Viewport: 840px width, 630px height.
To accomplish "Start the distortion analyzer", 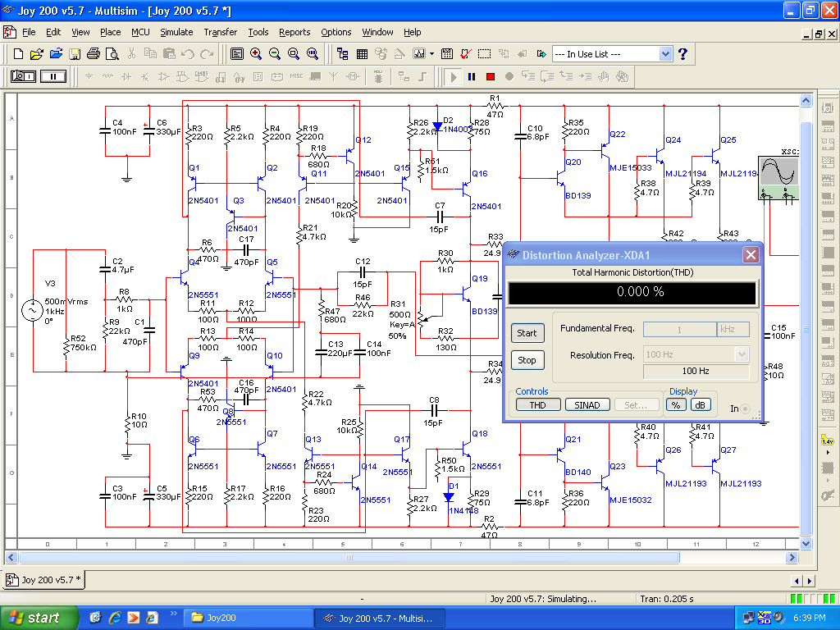I will point(527,333).
